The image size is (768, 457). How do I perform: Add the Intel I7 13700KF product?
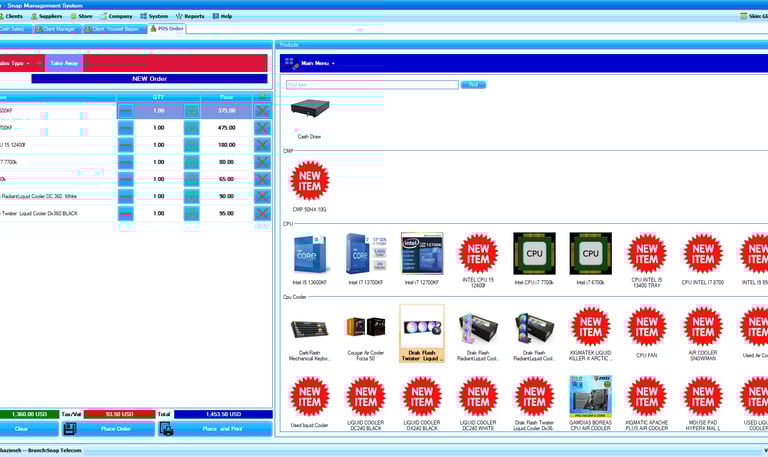[x=366, y=259]
